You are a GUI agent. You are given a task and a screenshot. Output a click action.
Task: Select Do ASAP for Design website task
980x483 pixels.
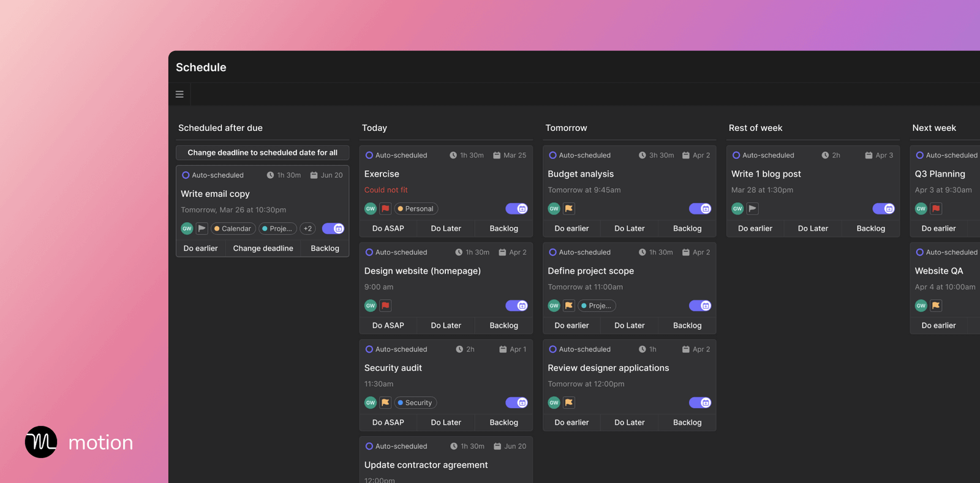[x=388, y=326]
